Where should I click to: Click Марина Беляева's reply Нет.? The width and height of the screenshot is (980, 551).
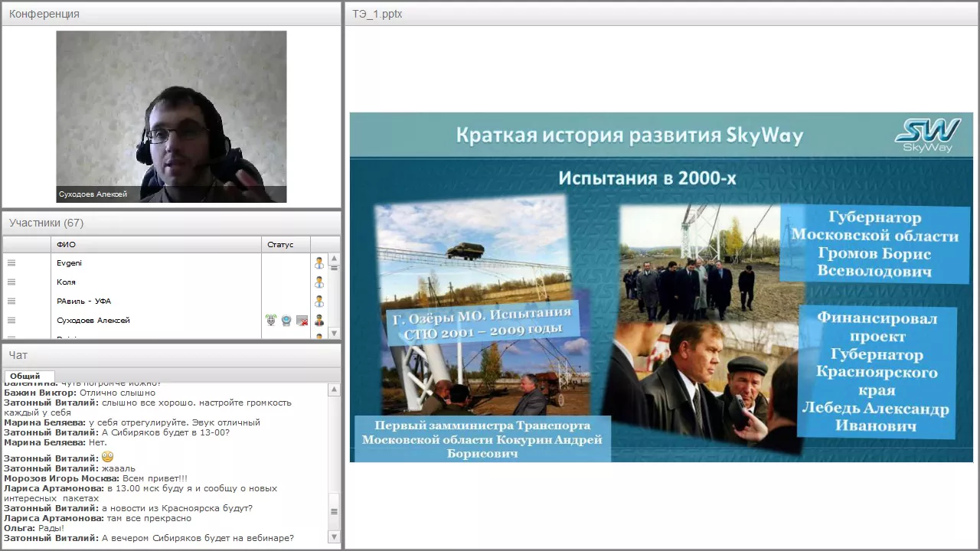click(x=98, y=442)
